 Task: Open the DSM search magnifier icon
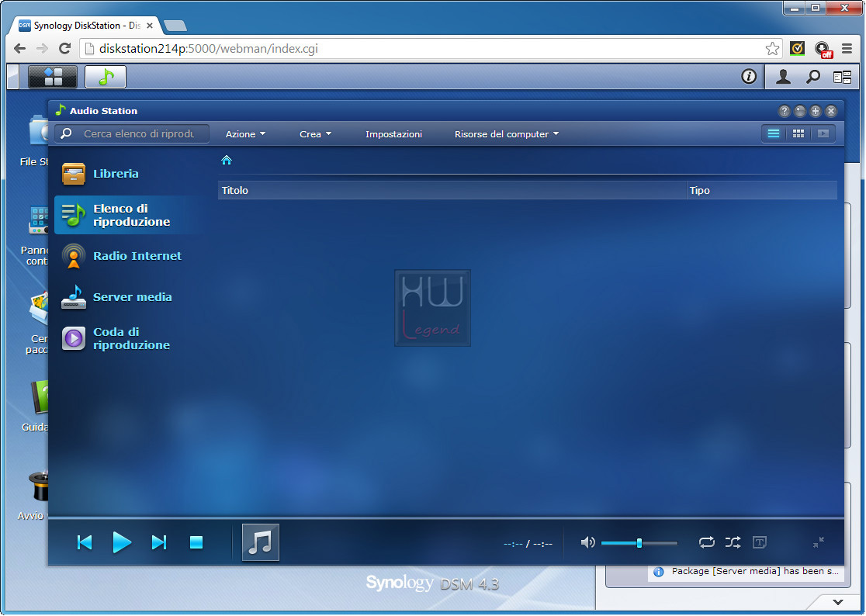click(812, 77)
